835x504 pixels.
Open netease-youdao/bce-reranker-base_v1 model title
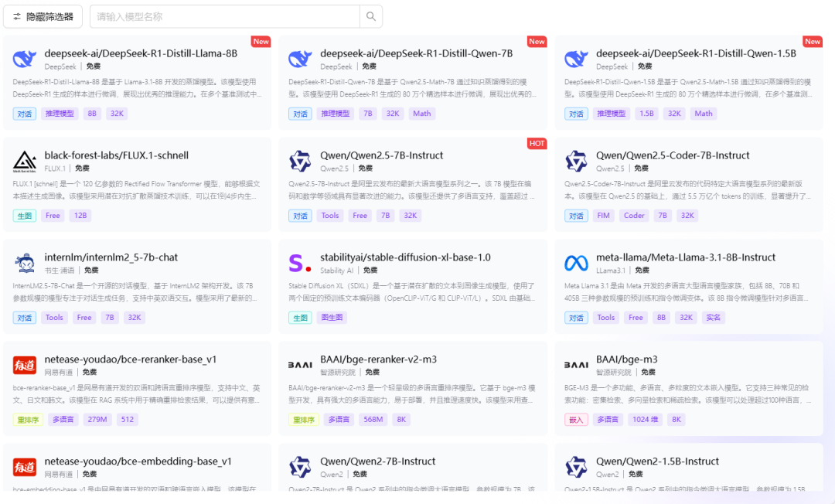pos(131,359)
